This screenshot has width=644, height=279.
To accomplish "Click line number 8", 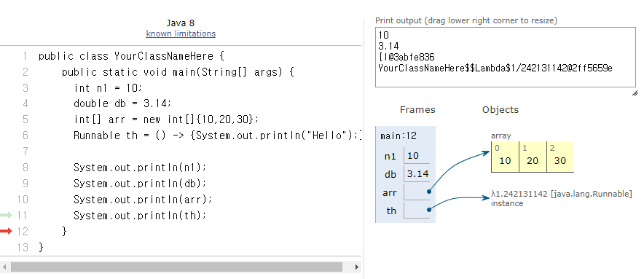I will point(25,168).
